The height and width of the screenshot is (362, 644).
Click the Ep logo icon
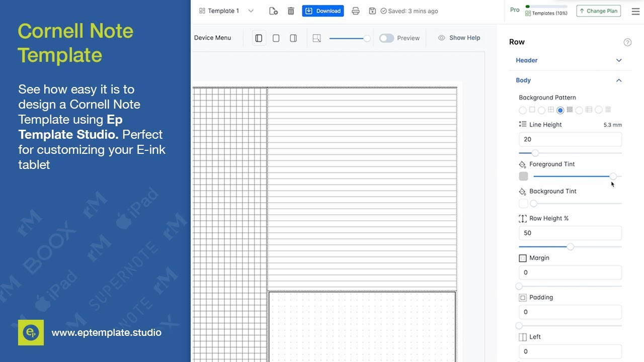point(31,333)
